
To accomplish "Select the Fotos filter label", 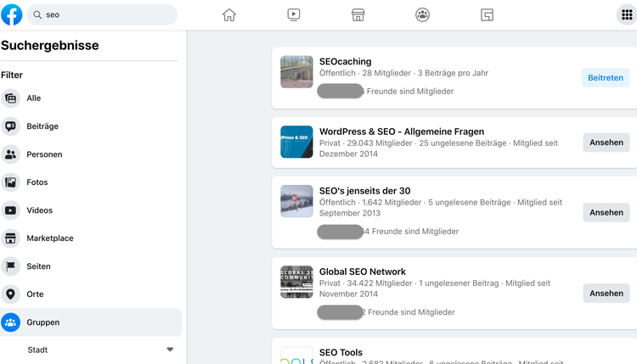I will tap(37, 182).
